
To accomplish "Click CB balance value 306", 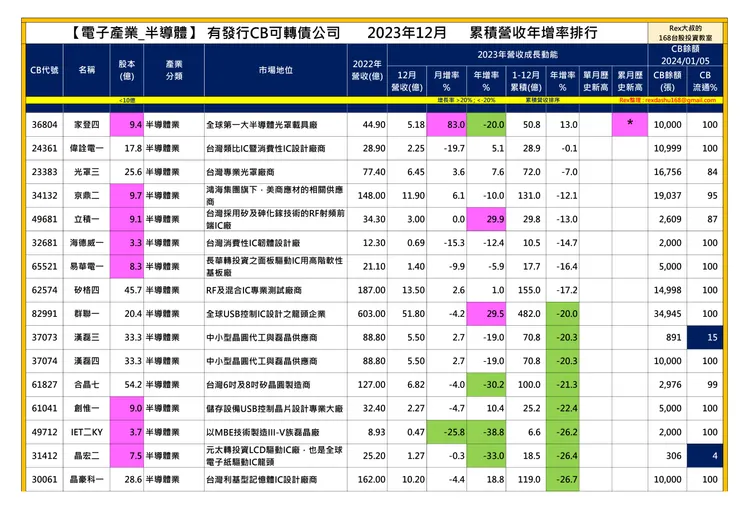I will (667, 456).
